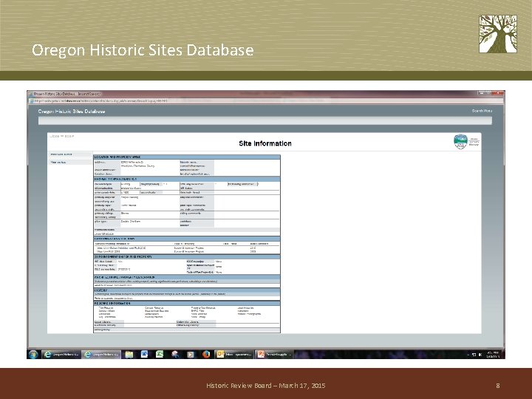The width and height of the screenshot is (532, 399).
Task: Launch Microsoft Word from the taskbar
Action: (144, 354)
